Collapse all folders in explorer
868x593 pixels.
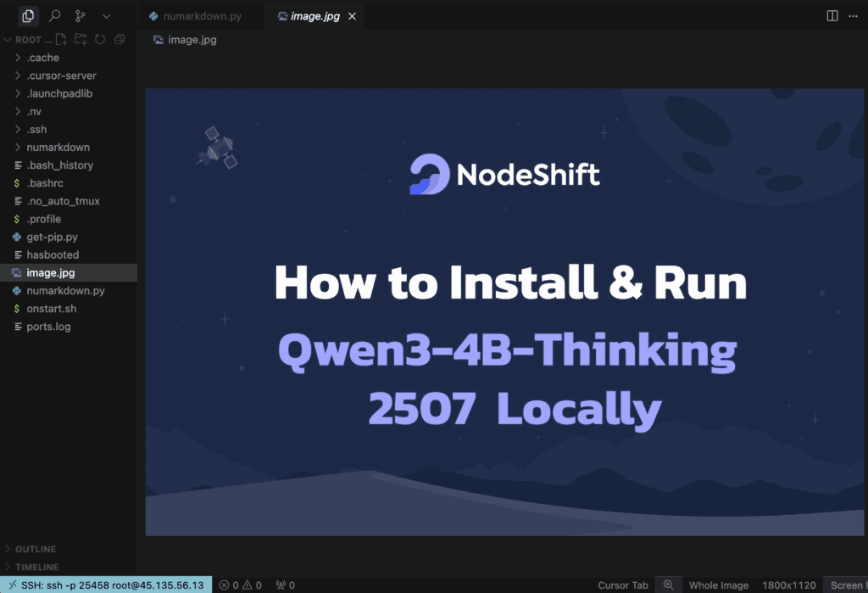[119, 39]
